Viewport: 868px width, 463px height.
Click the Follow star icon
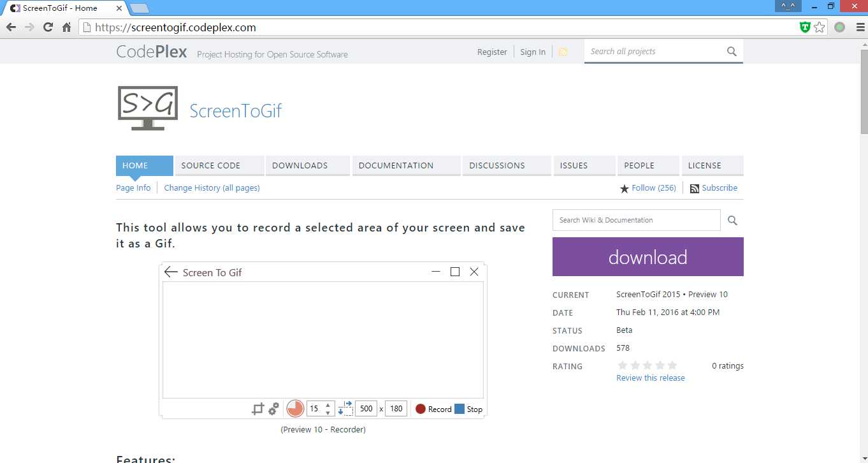pos(625,189)
